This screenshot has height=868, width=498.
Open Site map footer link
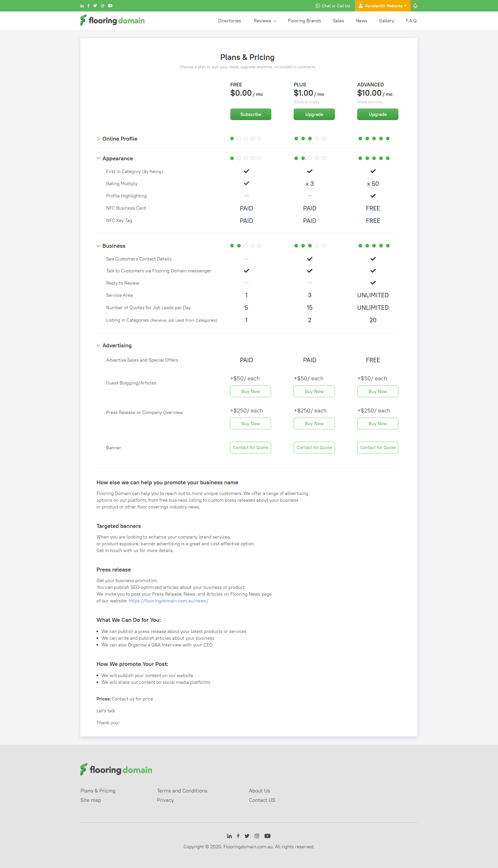pos(91,800)
